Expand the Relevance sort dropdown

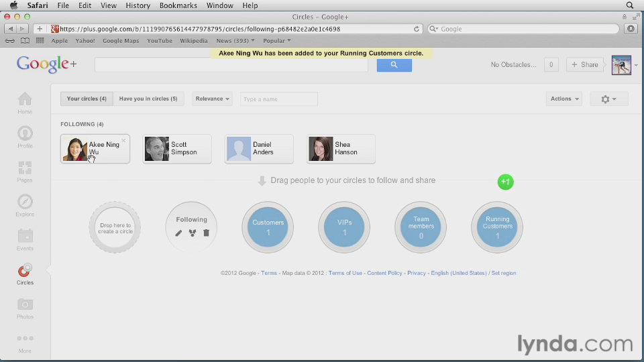[x=212, y=99]
